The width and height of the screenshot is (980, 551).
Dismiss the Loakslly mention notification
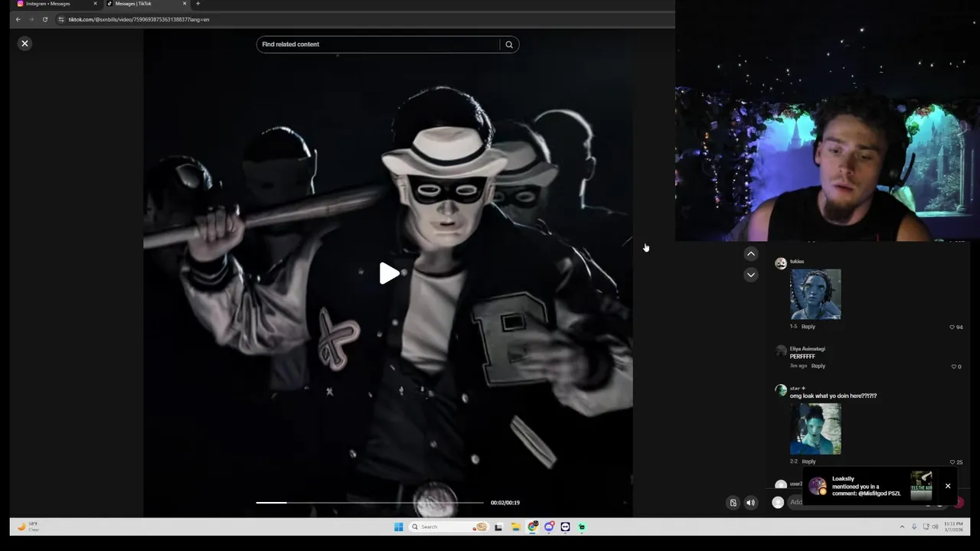(x=948, y=486)
